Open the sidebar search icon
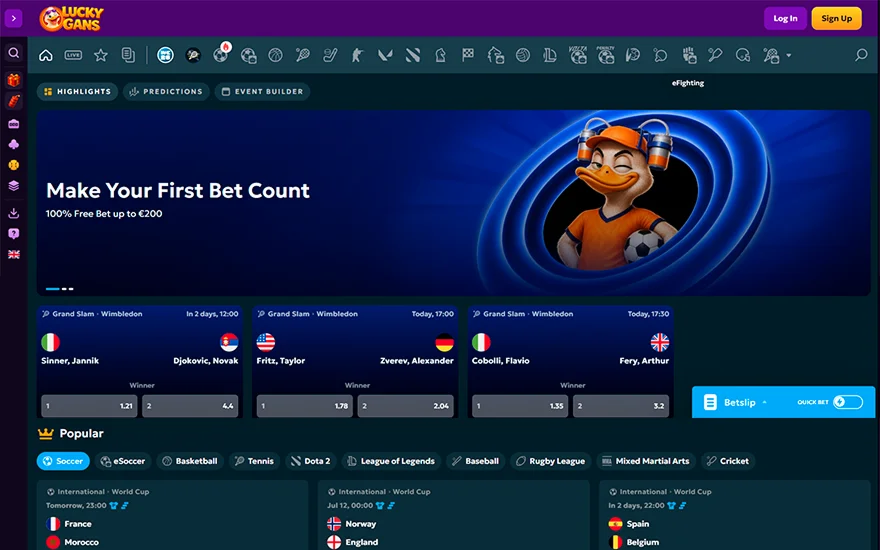Screen dimensions: 880x550 click(x=13, y=53)
